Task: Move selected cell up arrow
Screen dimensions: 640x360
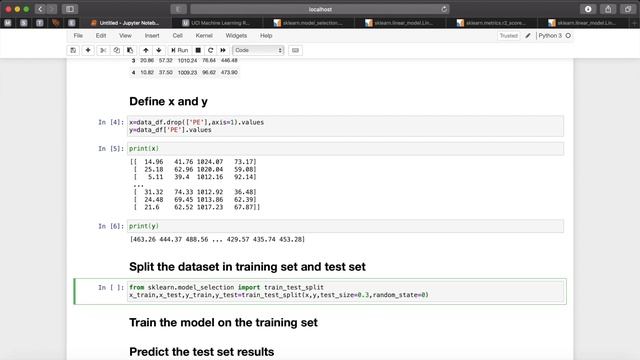Action: coord(146,50)
